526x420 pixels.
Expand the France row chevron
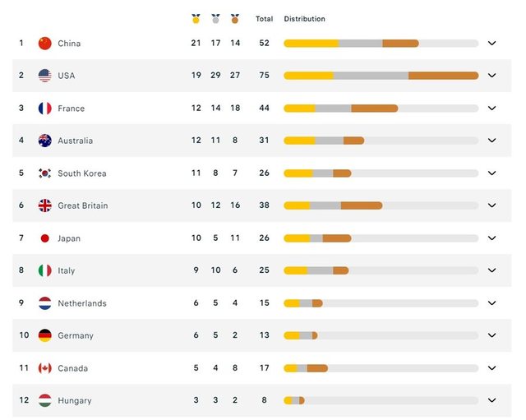pyautogui.click(x=491, y=108)
